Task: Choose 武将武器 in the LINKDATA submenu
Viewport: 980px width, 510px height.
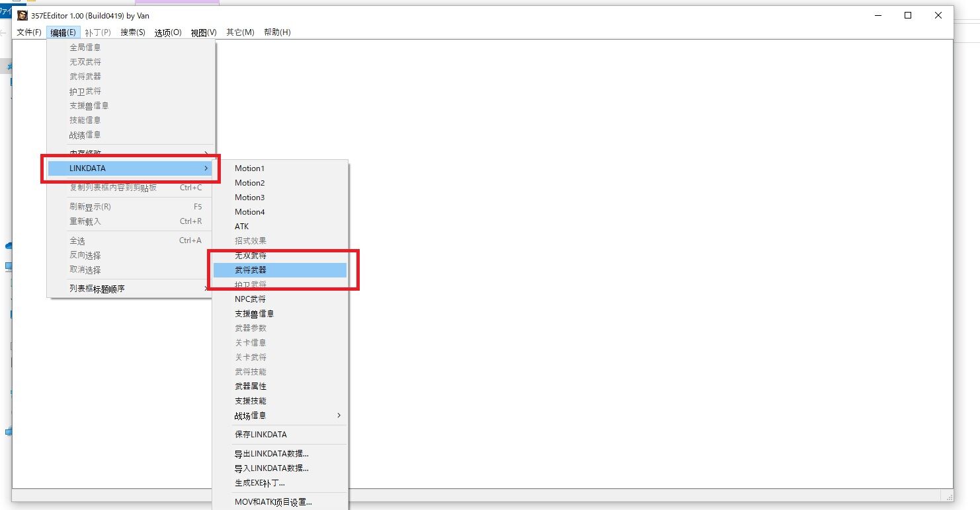Action: [281, 270]
